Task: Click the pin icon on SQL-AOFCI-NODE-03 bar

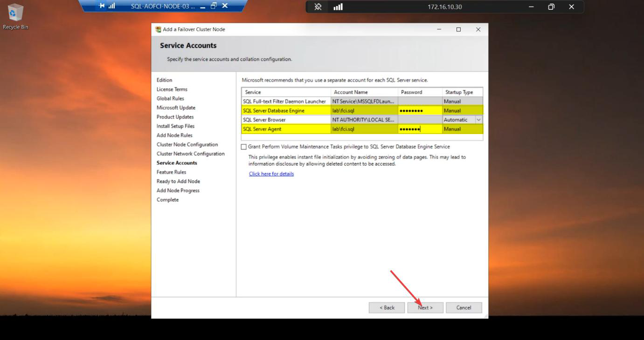Action: point(102,6)
